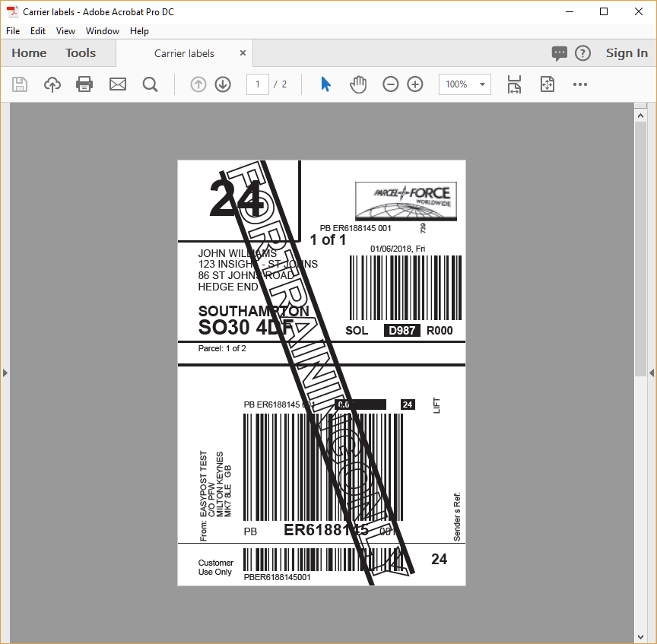
Task: Close the Carrier labels tab
Action: point(243,52)
